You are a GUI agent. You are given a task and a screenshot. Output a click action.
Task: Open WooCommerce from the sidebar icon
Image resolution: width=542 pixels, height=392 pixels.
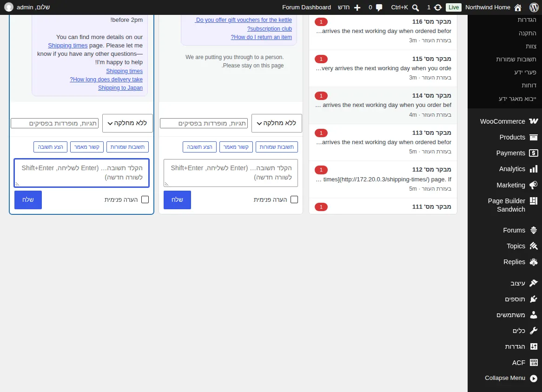coord(533,121)
